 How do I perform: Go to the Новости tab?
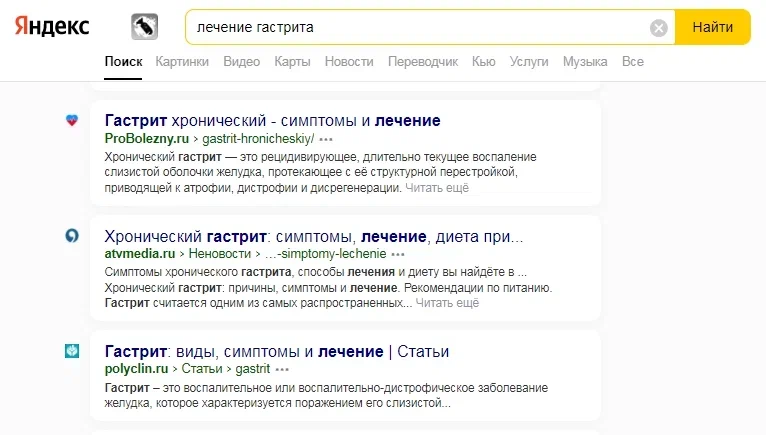click(350, 62)
